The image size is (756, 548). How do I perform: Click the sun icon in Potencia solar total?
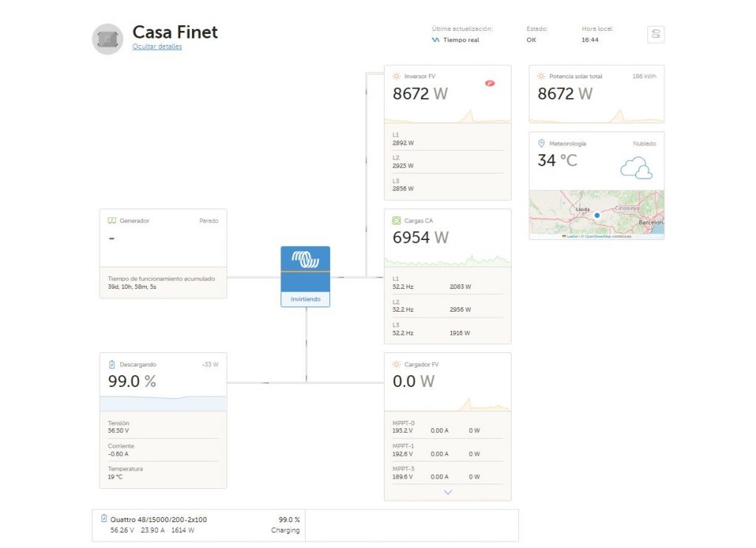(x=541, y=76)
